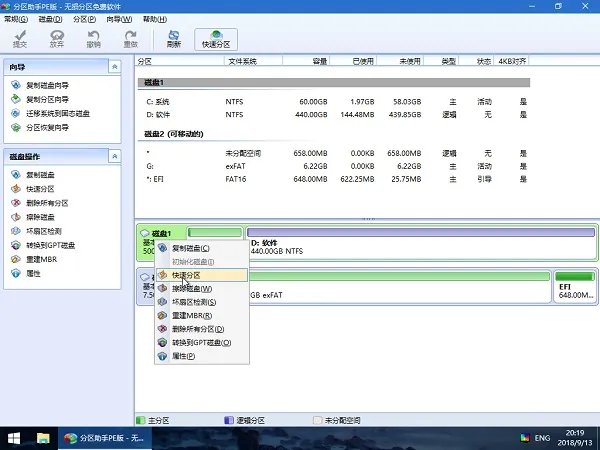Choose 属性(P) in the context menu
Viewport: 600px width, 450px height.
coord(184,357)
